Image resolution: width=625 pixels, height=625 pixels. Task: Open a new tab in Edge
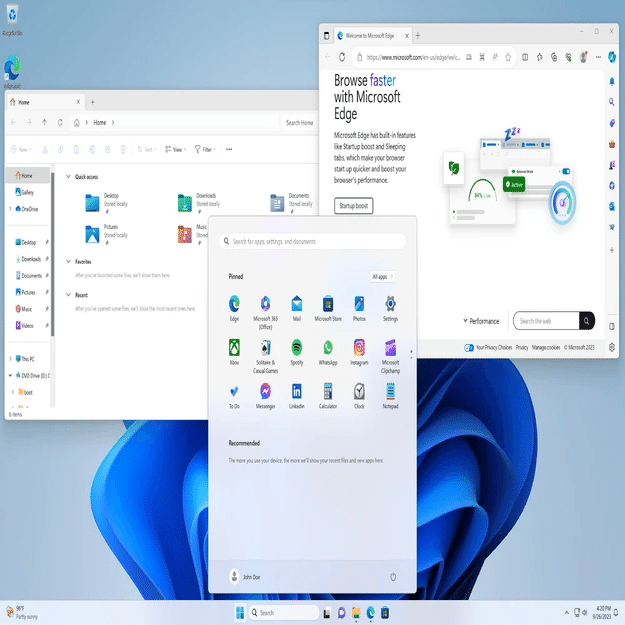coord(418,36)
